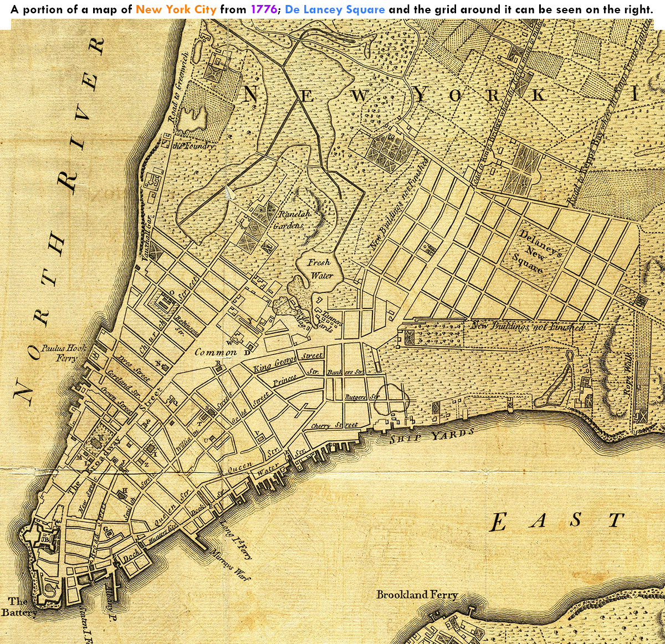
Task: Click 'Paulus Hook Ferry' label
Action: [x=64, y=353]
